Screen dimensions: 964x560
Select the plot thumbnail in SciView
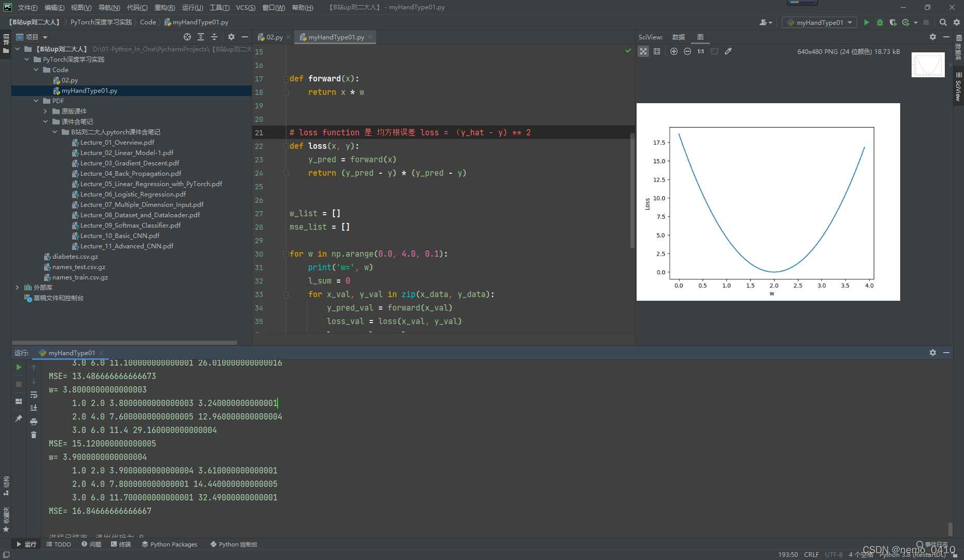coord(928,65)
